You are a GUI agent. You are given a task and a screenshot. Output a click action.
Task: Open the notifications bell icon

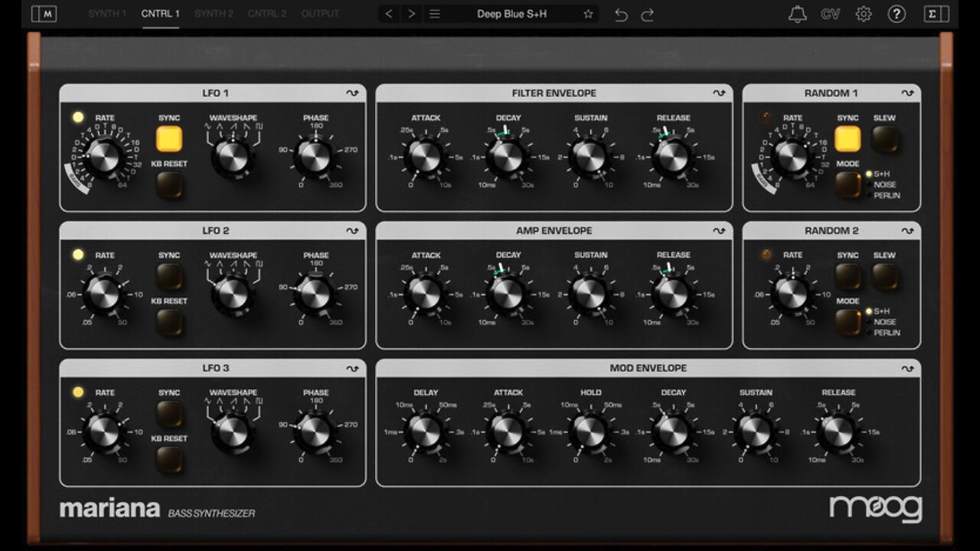pyautogui.click(x=798, y=14)
